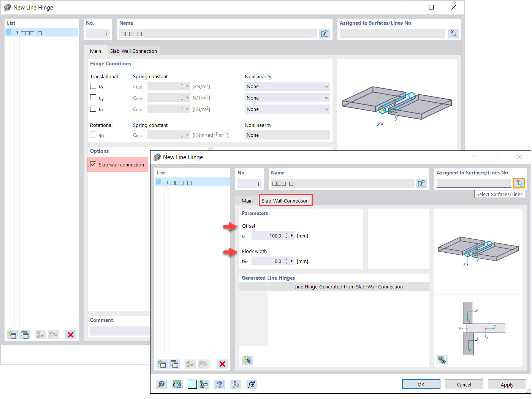532x399 pixels.
Task: Click the Name field in the back dialog
Action: pyautogui.click(x=218, y=34)
